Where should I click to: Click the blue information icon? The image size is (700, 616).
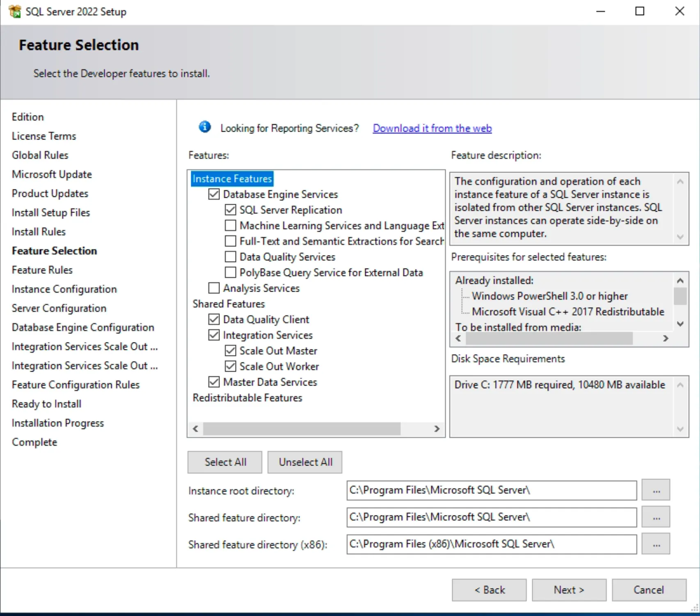pos(205,127)
